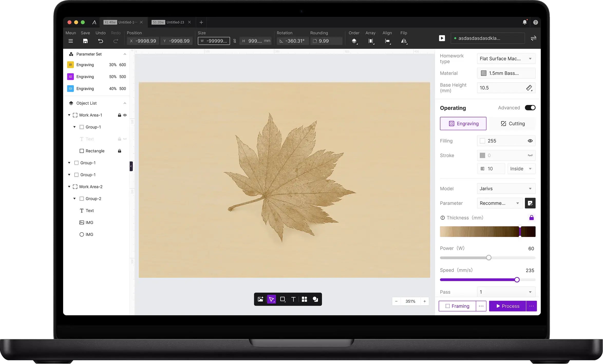Select the Engraving operating mode
The width and height of the screenshot is (603, 364).
tap(463, 123)
